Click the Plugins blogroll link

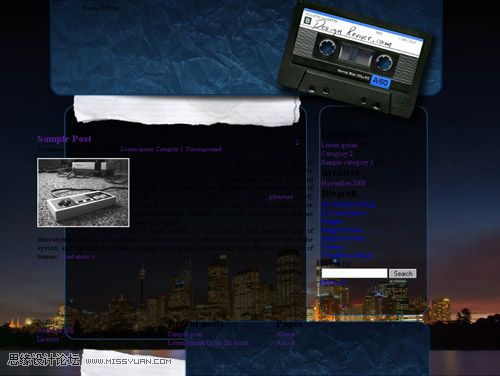point(332,221)
